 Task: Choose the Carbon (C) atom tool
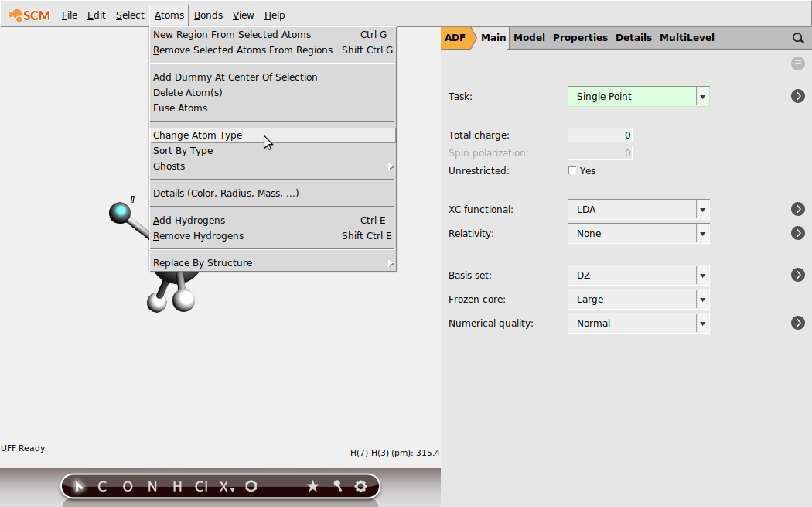(x=102, y=486)
